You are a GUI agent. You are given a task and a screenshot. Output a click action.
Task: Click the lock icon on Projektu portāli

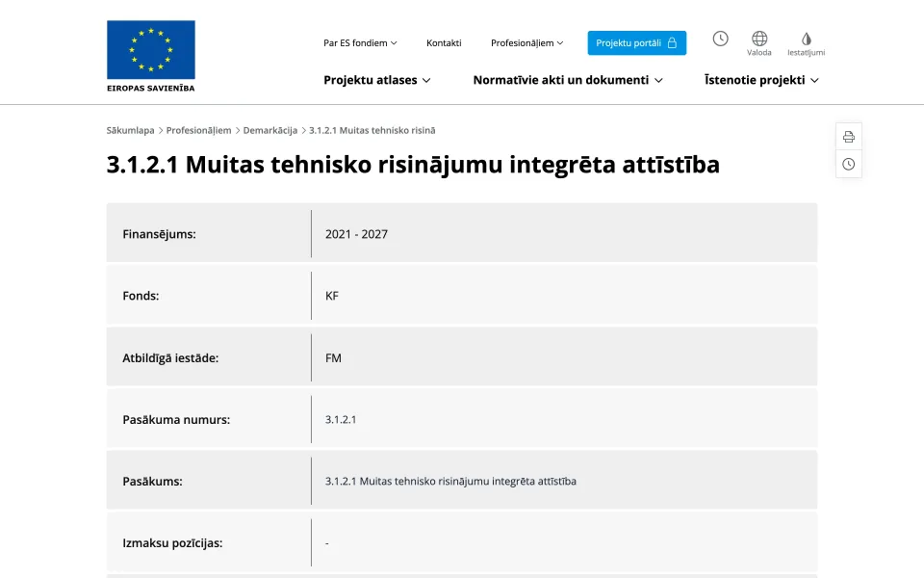click(x=672, y=43)
